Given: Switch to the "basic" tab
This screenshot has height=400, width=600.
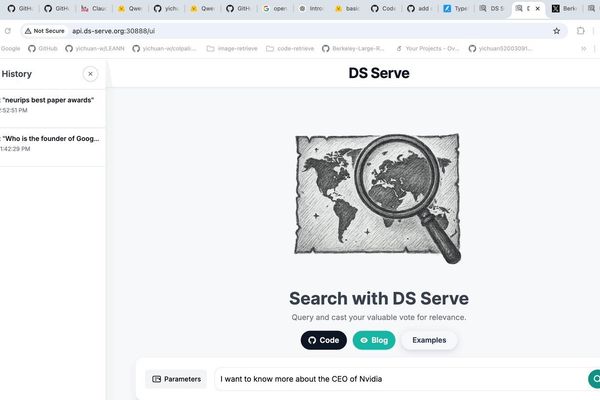Looking at the screenshot, I should pyautogui.click(x=347, y=8).
